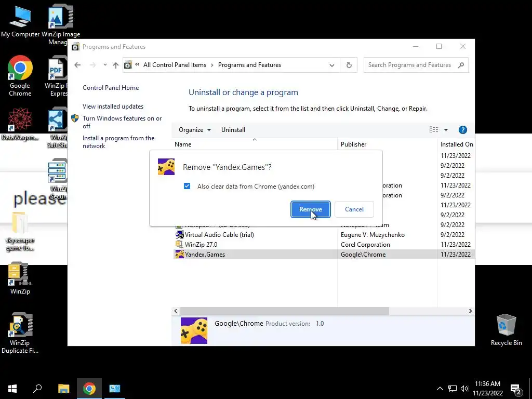The width and height of the screenshot is (532, 399).
Task: Click Eugene V. Muzychenko publisher cell
Action: [373, 235]
